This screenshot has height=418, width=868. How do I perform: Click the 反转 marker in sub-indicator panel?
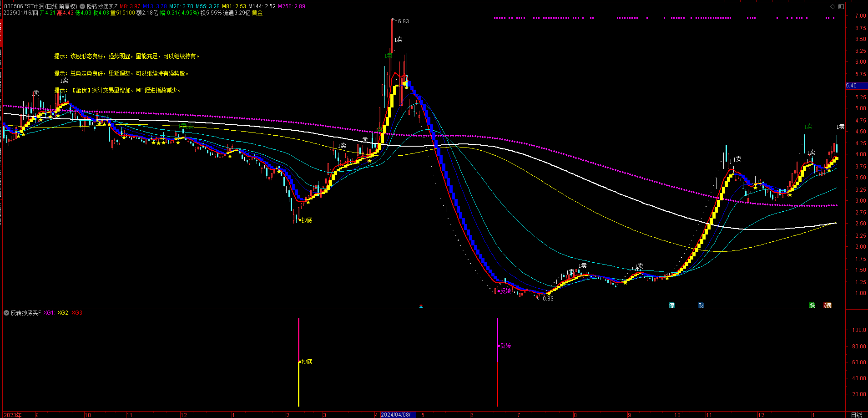[505, 346]
